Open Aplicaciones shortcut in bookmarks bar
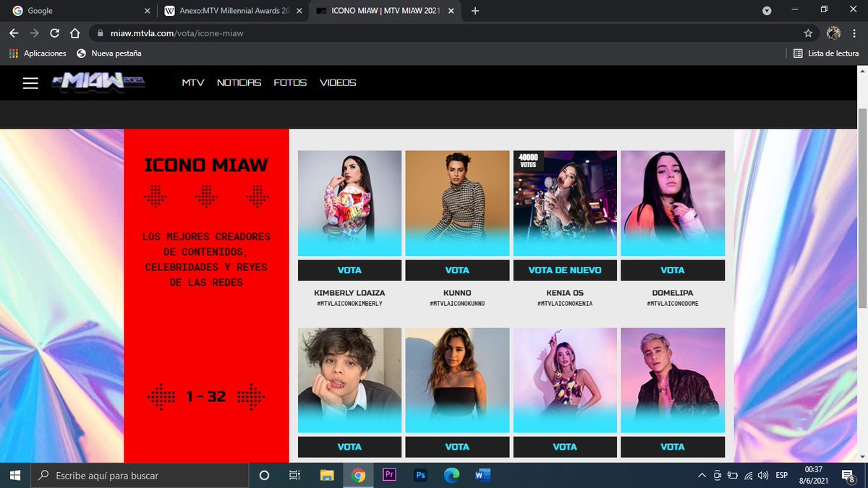 (38, 53)
